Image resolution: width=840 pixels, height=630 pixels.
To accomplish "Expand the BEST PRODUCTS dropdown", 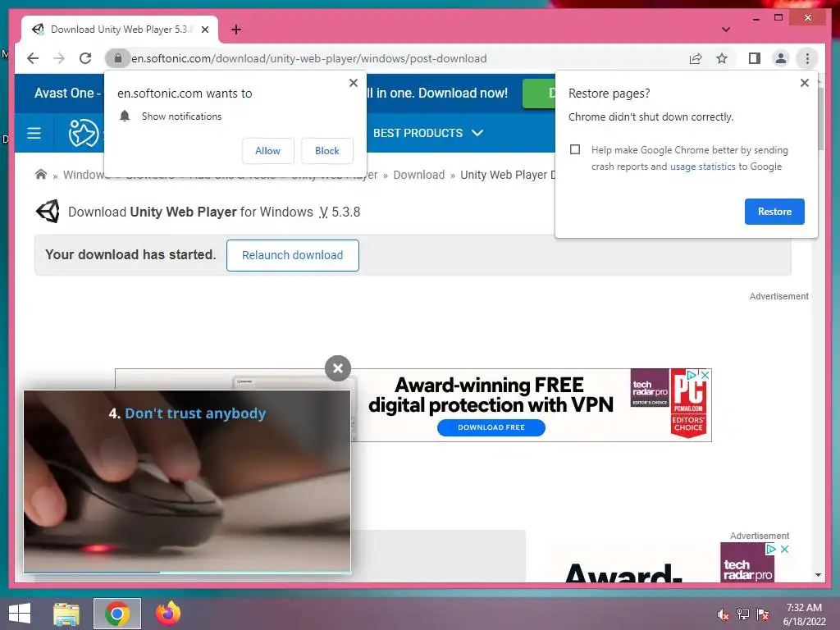I will [428, 133].
